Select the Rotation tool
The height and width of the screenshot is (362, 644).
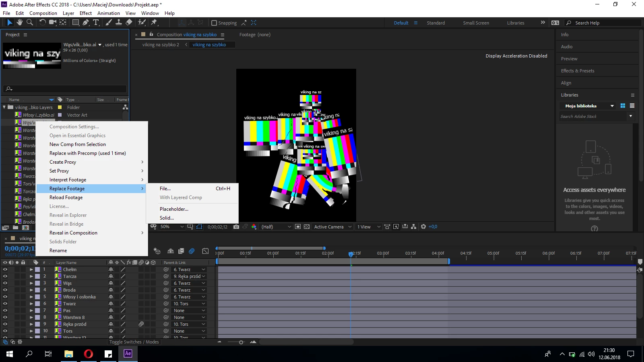click(x=42, y=23)
